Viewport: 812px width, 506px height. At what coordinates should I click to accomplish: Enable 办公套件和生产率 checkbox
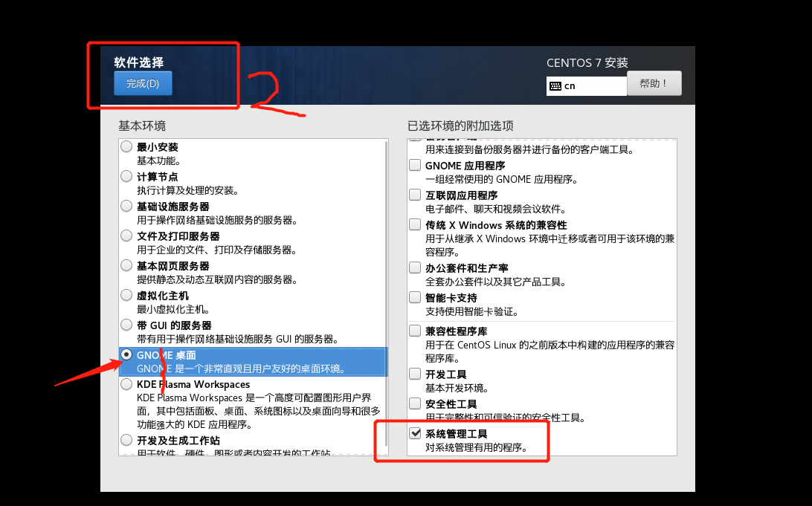pyautogui.click(x=415, y=267)
